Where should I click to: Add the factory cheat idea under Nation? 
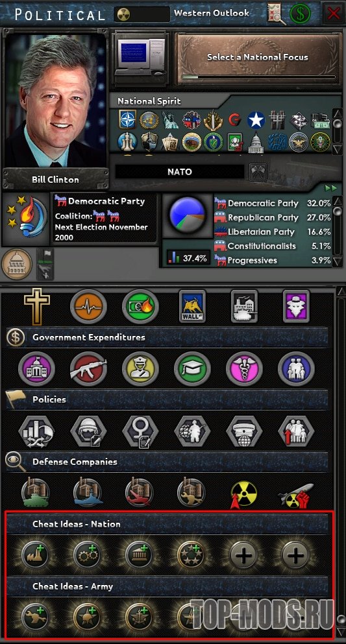tap(35, 555)
